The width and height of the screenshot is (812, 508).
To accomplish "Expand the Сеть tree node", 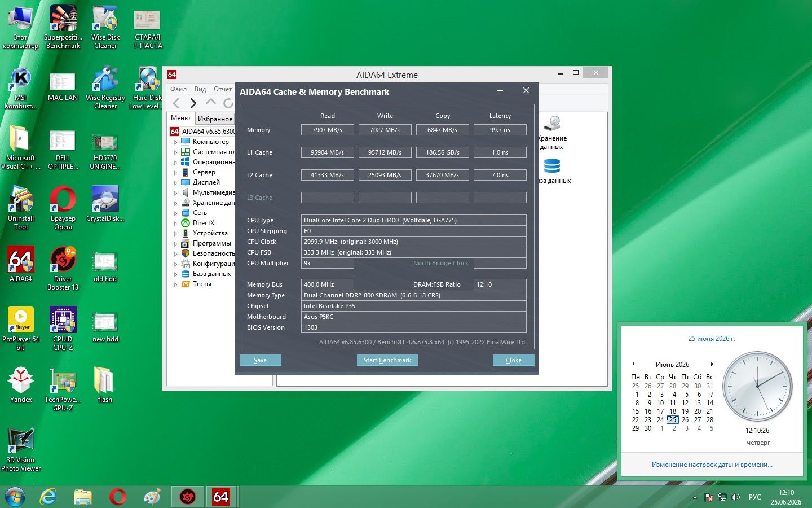I will pyautogui.click(x=175, y=213).
